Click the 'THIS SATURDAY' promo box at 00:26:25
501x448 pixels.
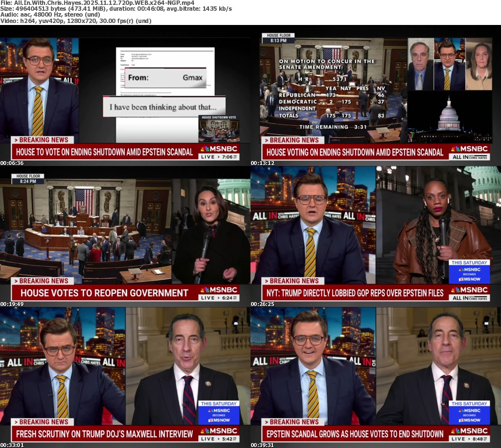[x=469, y=272]
